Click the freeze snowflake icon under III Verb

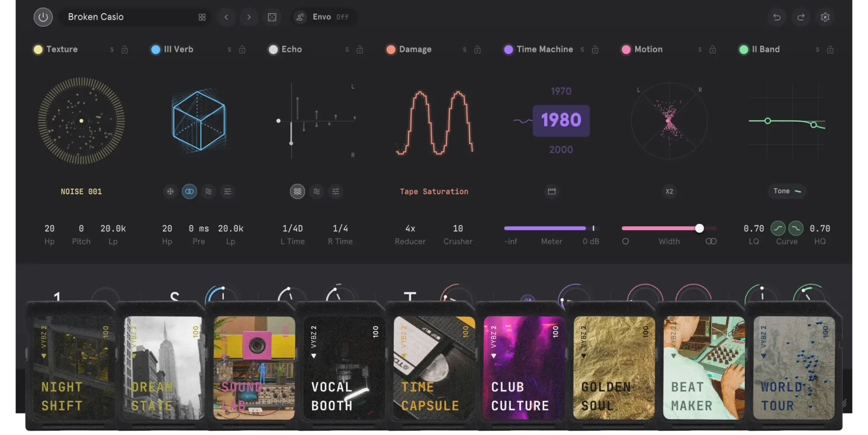[170, 192]
